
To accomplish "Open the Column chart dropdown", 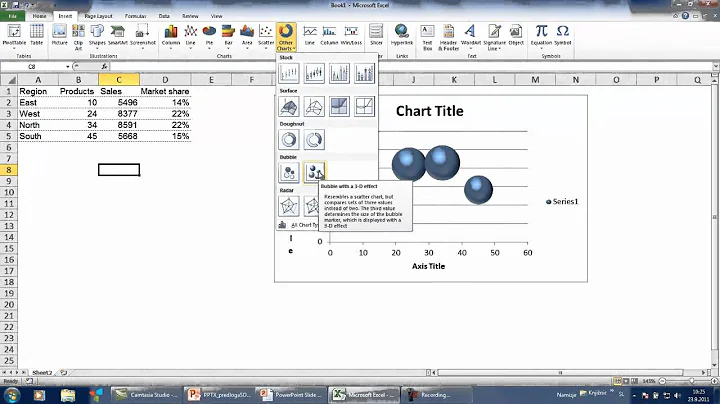I will 171,37.
